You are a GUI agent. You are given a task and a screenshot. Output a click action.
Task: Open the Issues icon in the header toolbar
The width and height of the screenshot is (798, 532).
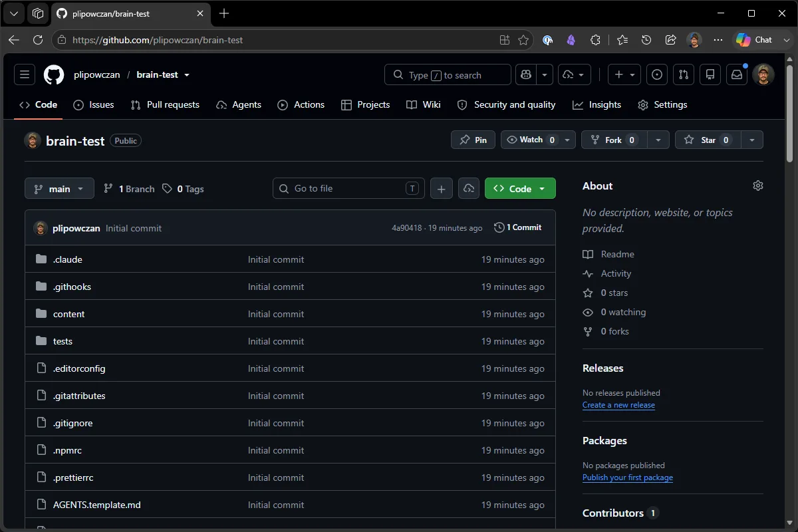click(657, 74)
